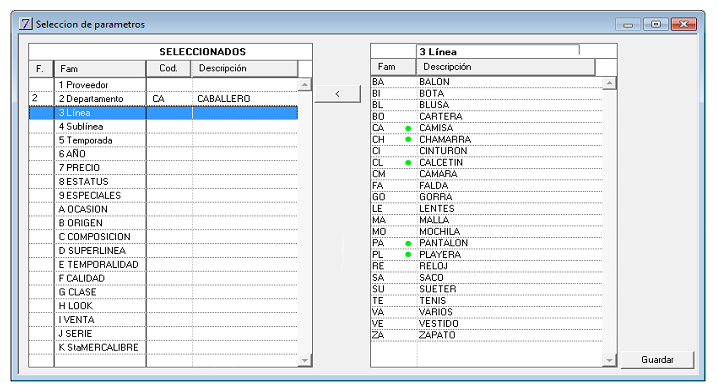This screenshot has width=718, height=389.
Task: Toggle the green dot for CALCETIN
Action: point(408,162)
